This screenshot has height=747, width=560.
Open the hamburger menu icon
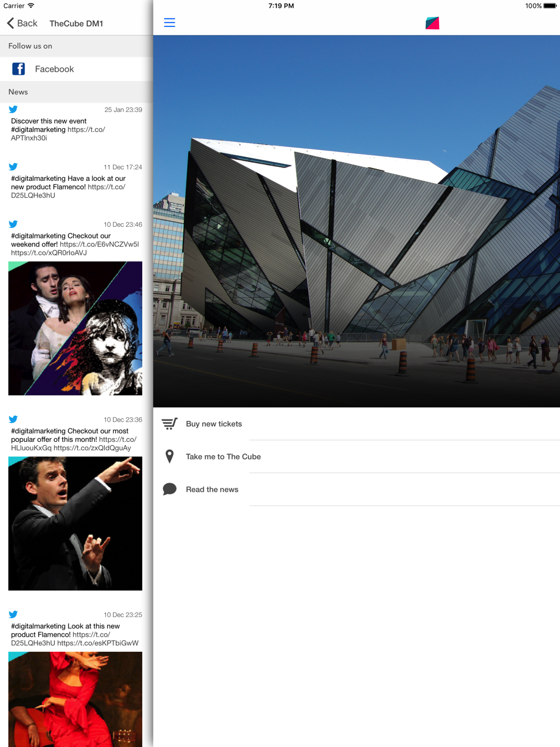pyautogui.click(x=169, y=22)
